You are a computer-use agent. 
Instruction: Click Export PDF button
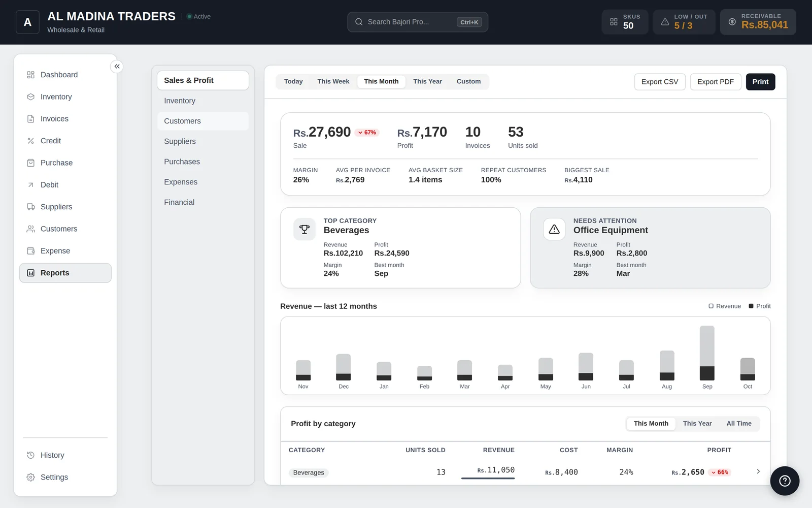[716, 82]
